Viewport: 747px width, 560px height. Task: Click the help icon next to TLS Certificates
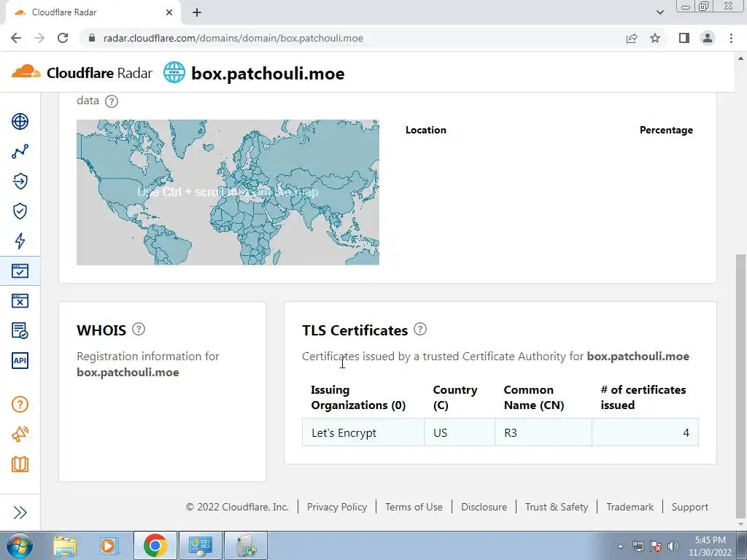coord(420,329)
